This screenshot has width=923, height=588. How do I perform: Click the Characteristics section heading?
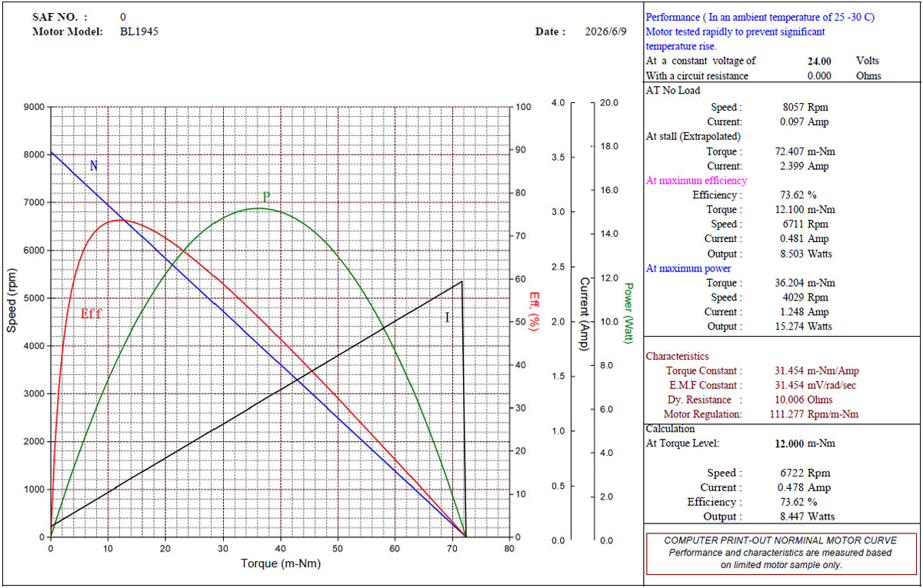pyautogui.click(x=677, y=356)
